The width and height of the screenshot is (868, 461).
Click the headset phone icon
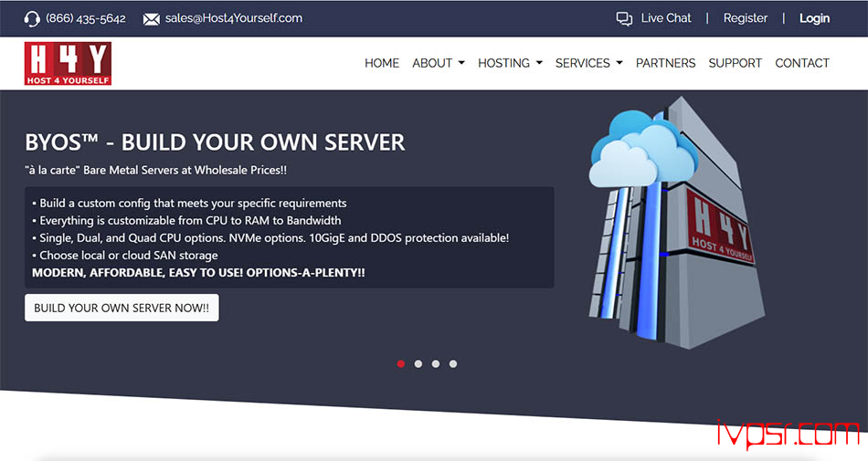point(32,18)
